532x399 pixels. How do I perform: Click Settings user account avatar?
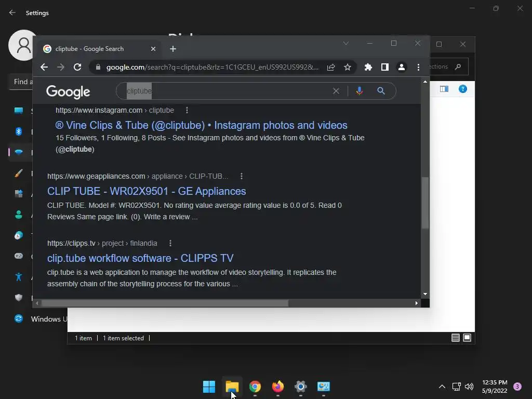click(22, 45)
